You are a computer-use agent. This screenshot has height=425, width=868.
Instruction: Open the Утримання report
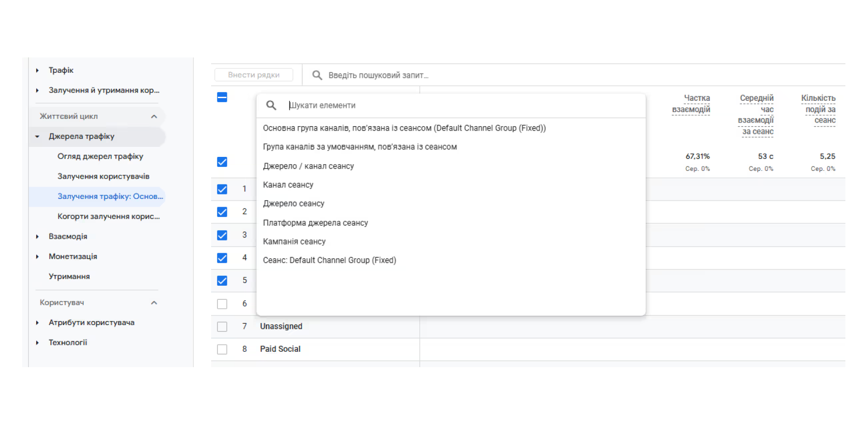[x=69, y=277]
